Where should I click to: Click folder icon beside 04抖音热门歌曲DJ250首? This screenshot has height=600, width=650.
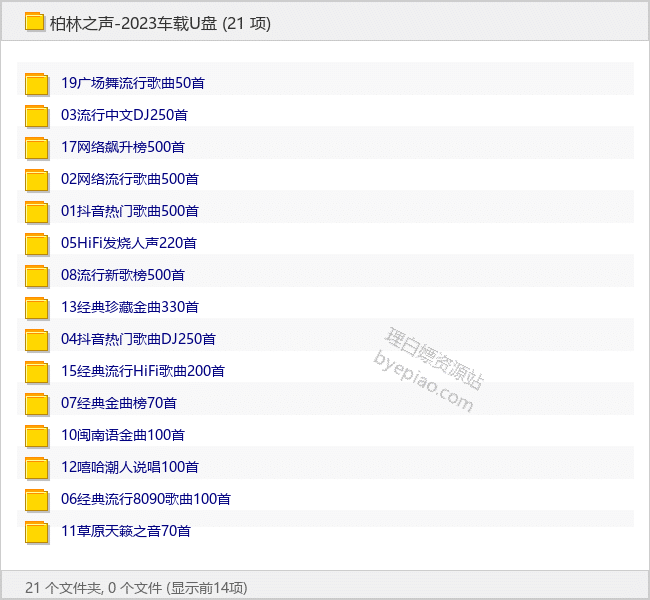point(37,340)
